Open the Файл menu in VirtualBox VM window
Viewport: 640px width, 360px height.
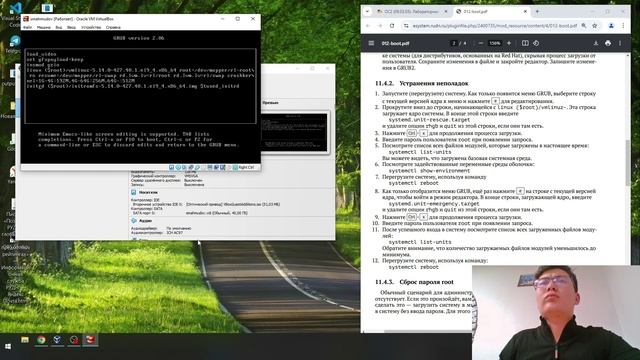pos(27,27)
